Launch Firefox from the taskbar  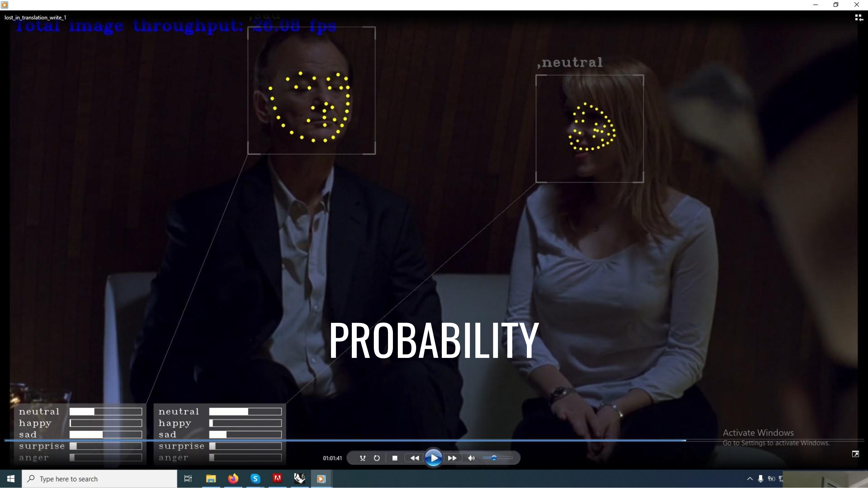tap(233, 478)
